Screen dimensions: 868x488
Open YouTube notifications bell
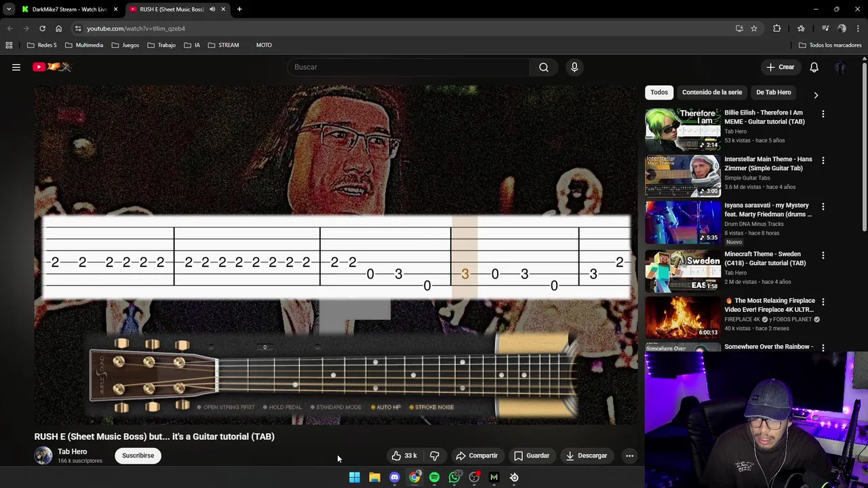click(814, 67)
